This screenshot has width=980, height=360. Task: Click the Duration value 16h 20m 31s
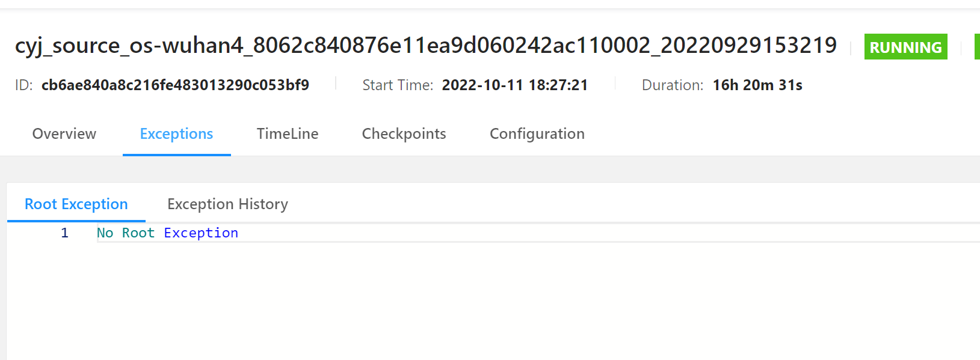click(757, 85)
